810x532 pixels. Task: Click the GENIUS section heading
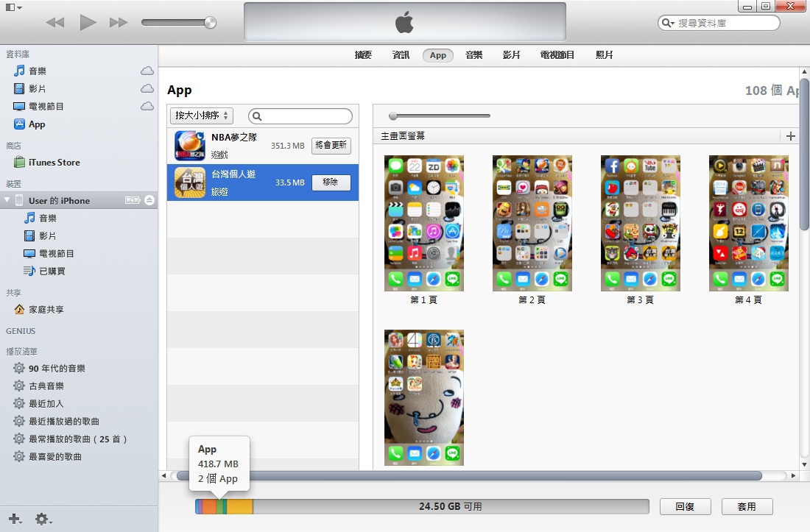click(21, 331)
